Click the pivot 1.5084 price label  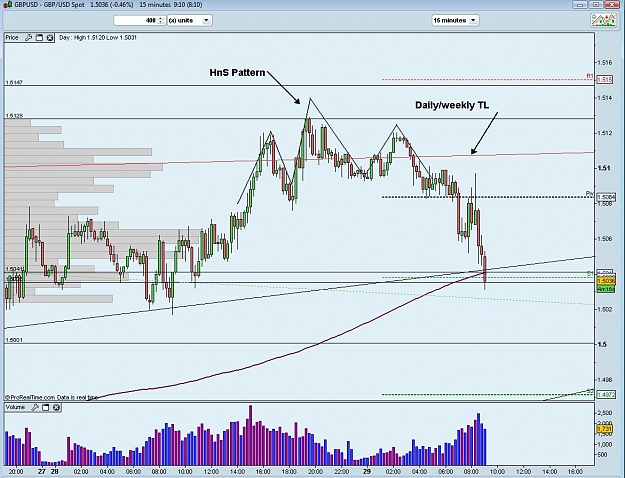pyautogui.click(x=606, y=197)
